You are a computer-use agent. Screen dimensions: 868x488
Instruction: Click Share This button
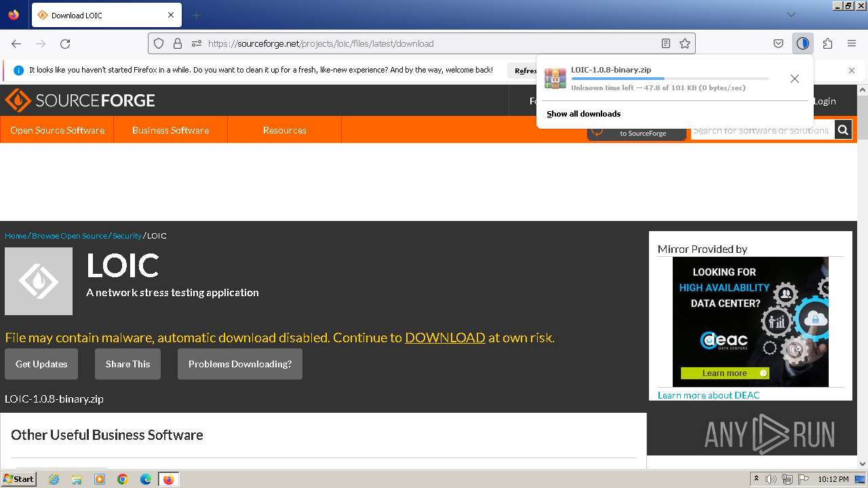[127, 364]
